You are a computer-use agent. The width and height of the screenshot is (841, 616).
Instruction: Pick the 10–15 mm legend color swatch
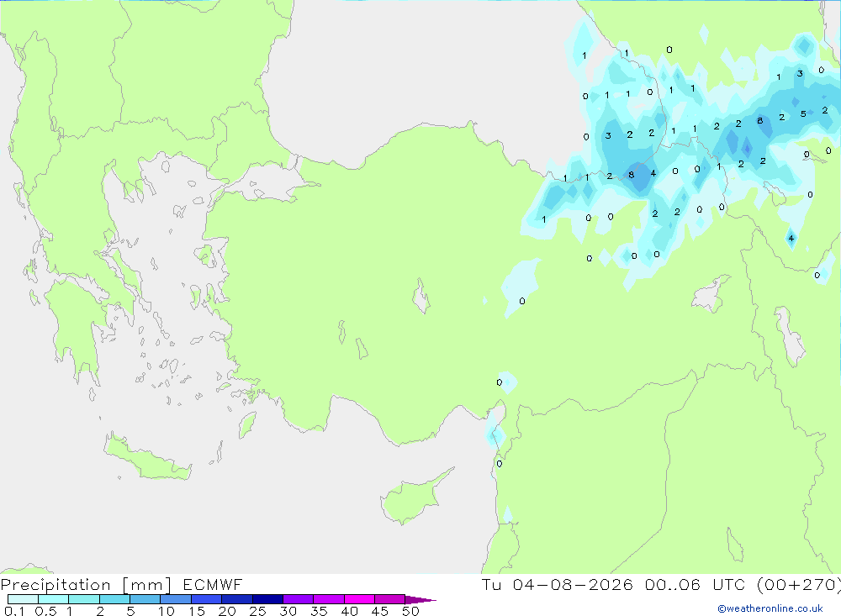click(176, 599)
